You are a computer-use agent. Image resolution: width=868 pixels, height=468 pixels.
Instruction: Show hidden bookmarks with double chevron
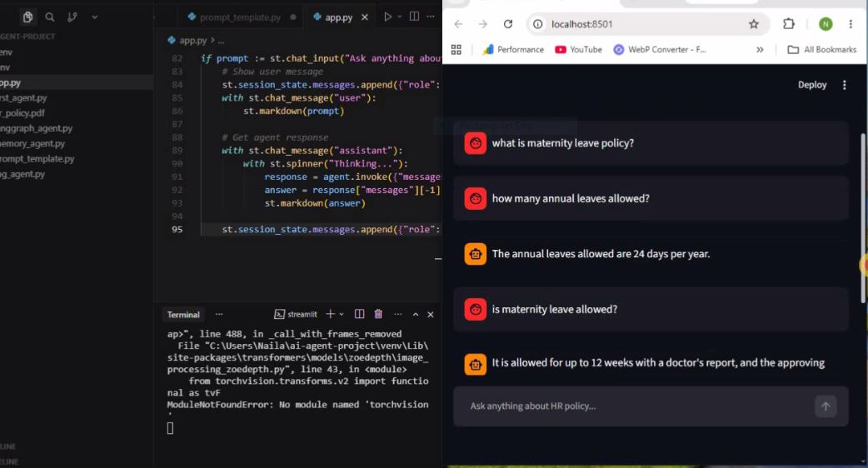pos(760,50)
